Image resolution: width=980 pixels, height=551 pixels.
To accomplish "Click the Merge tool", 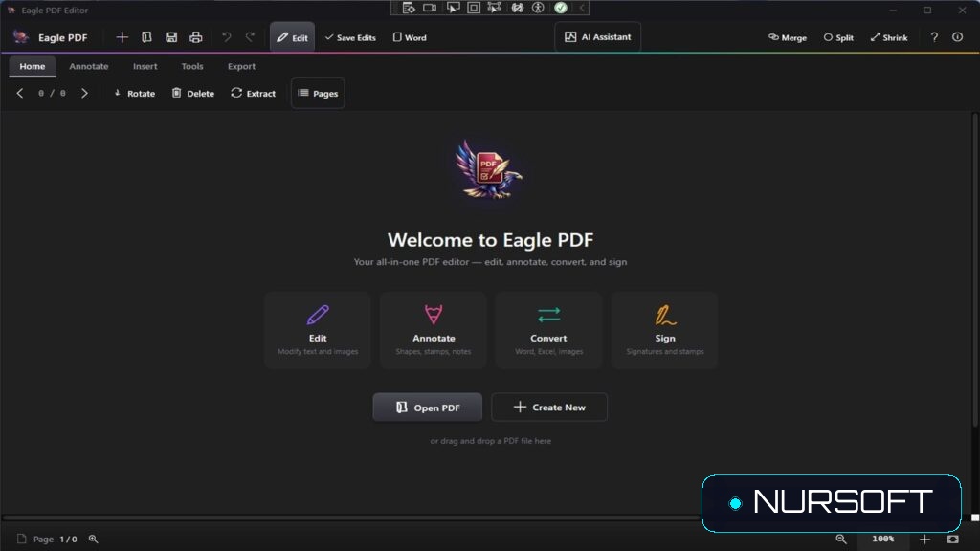I will point(788,37).
